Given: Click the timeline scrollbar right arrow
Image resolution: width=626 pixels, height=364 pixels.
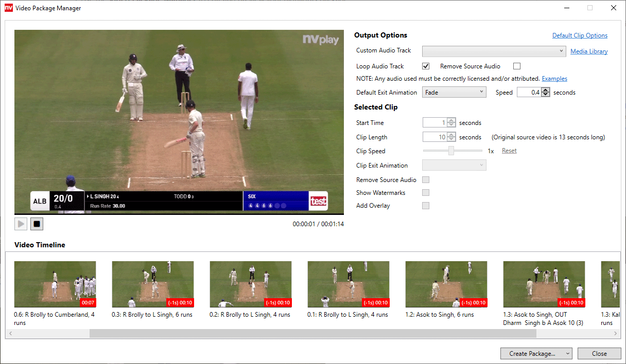Looking at the screenshot, I should [616, 334].
